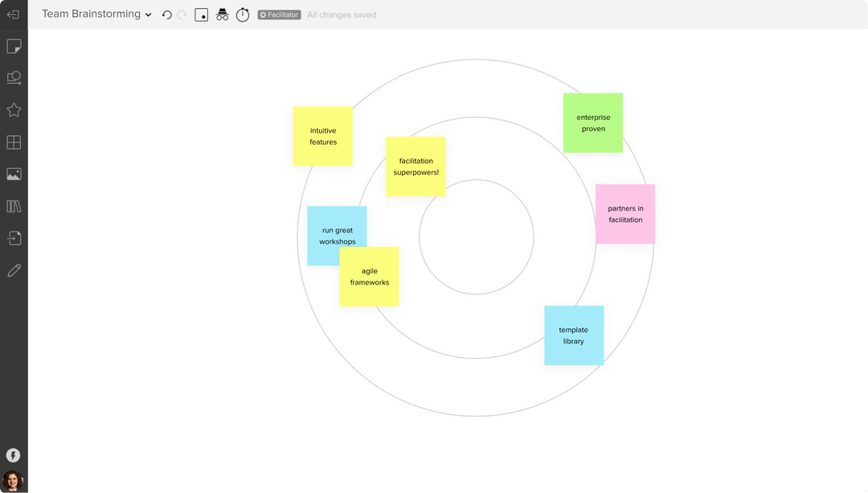Select the 'enterprise proven' green sticky note
This screenshot has height=493, width=868.
[x=593, y=123]
